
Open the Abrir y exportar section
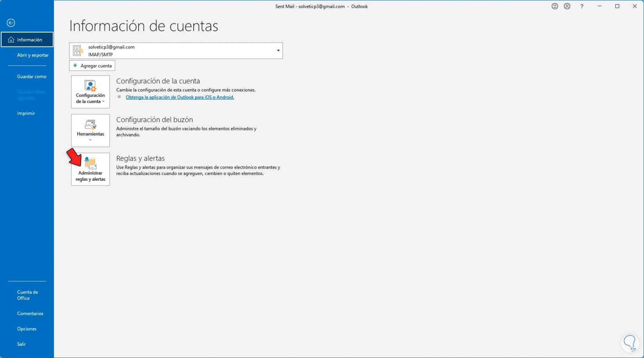click(33, 55)
